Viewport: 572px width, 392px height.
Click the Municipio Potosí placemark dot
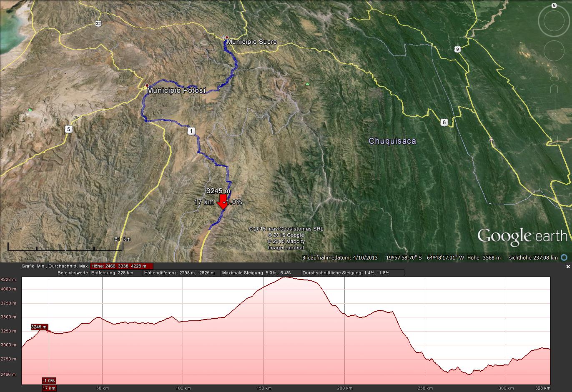tap(147, 85)
